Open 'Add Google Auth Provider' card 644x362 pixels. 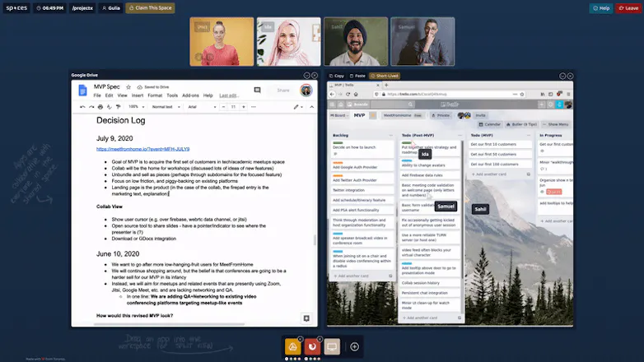coord(362,165)
